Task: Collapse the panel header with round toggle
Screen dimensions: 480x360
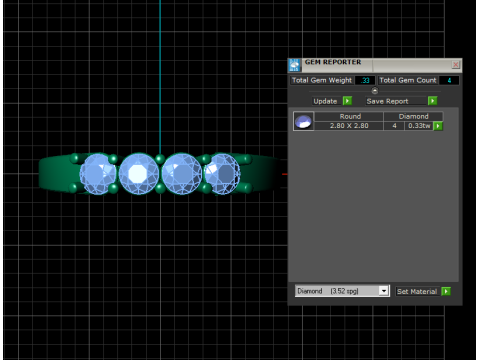Action: pos(375,90)
